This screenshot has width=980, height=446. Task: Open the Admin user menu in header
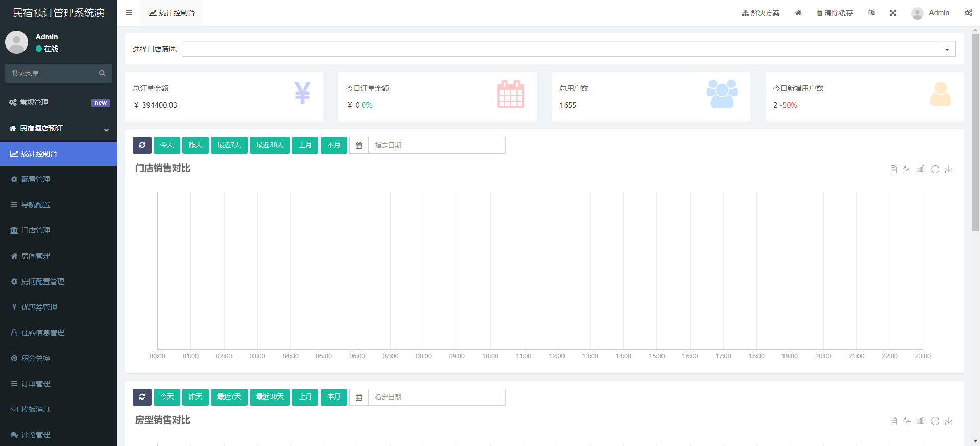[x=930, y=13]
